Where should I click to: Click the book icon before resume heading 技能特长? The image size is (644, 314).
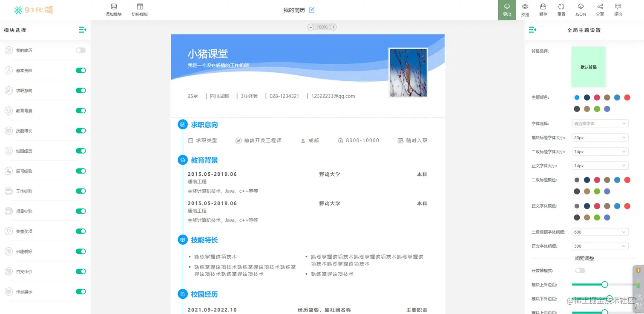183,240
